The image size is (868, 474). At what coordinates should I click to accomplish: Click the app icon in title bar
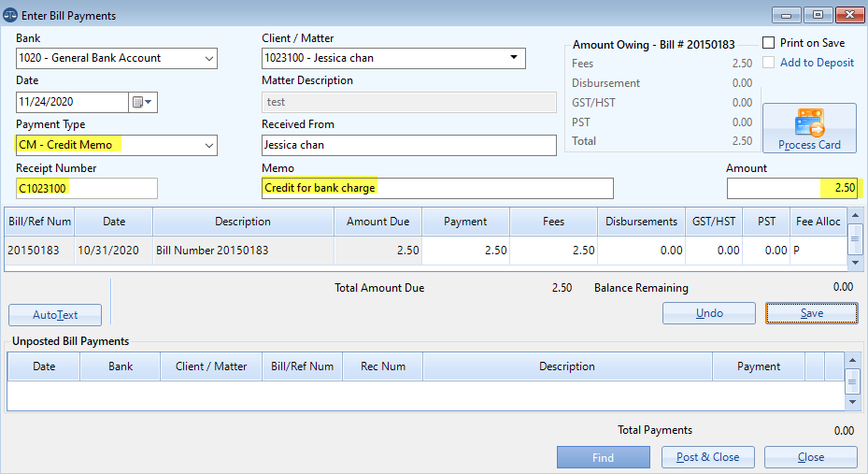(10, 15)
